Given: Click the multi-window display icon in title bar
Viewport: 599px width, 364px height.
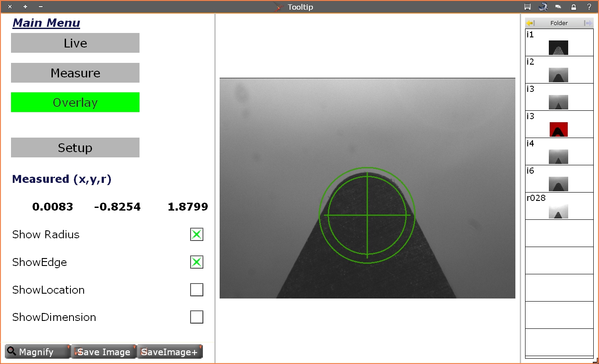Looking at the screenshot, I should pos(558,7).
